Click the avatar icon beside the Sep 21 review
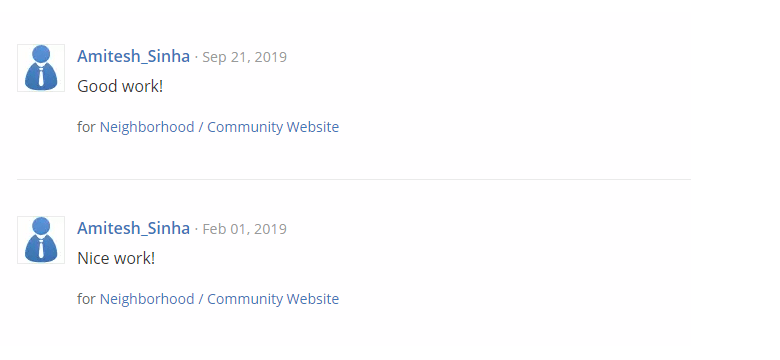 click(x=41, y=68)
